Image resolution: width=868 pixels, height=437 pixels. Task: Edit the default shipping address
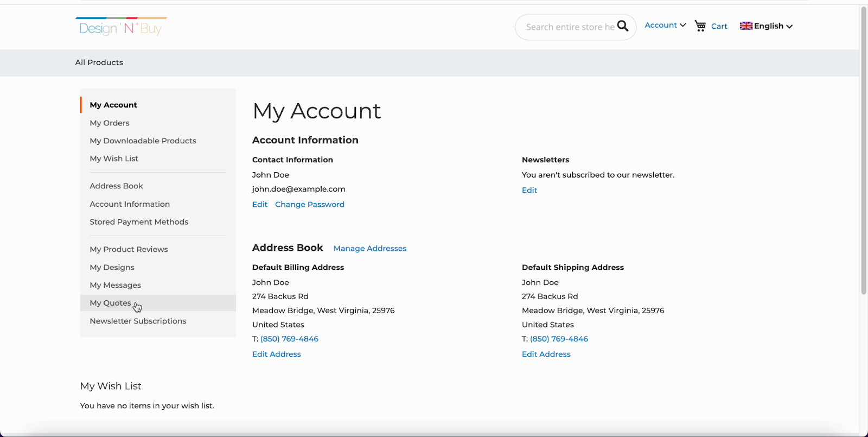(546, 354)
